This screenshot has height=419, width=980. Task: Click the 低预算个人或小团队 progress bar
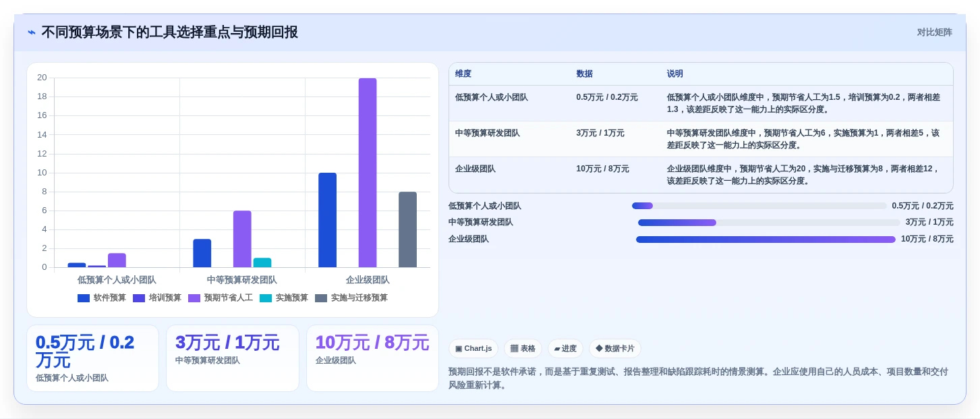pyautogui.click(x=759, y=206)
